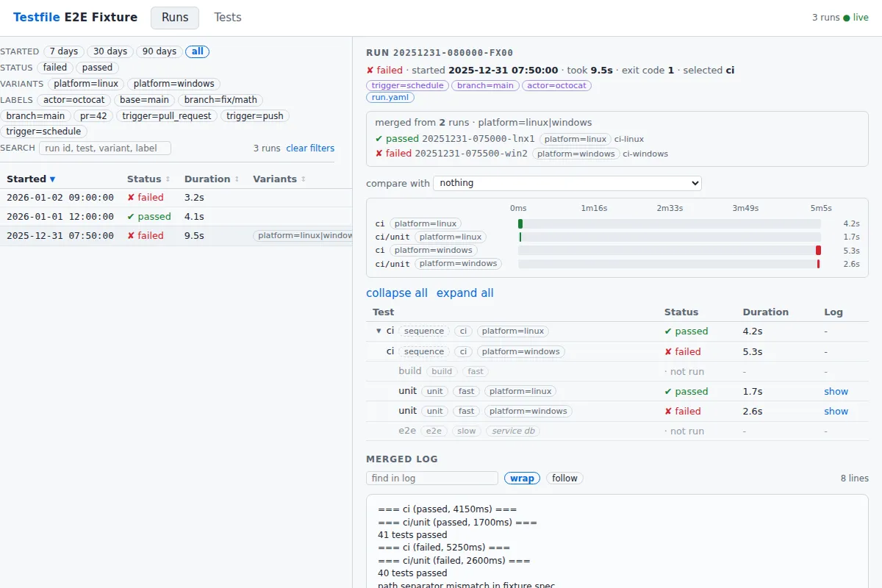This screenshot has height=588, width=882.
Task: Open the Runs tab
Action: coord(175,18)
